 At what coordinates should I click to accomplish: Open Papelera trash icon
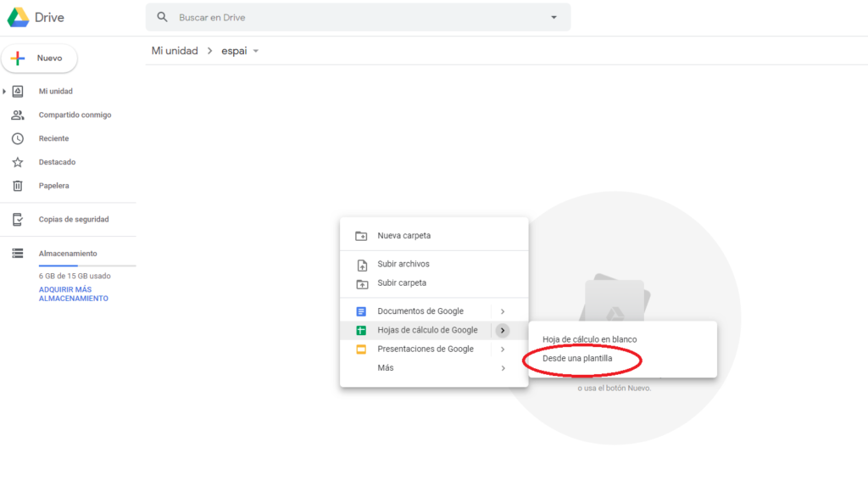[18, 186]
